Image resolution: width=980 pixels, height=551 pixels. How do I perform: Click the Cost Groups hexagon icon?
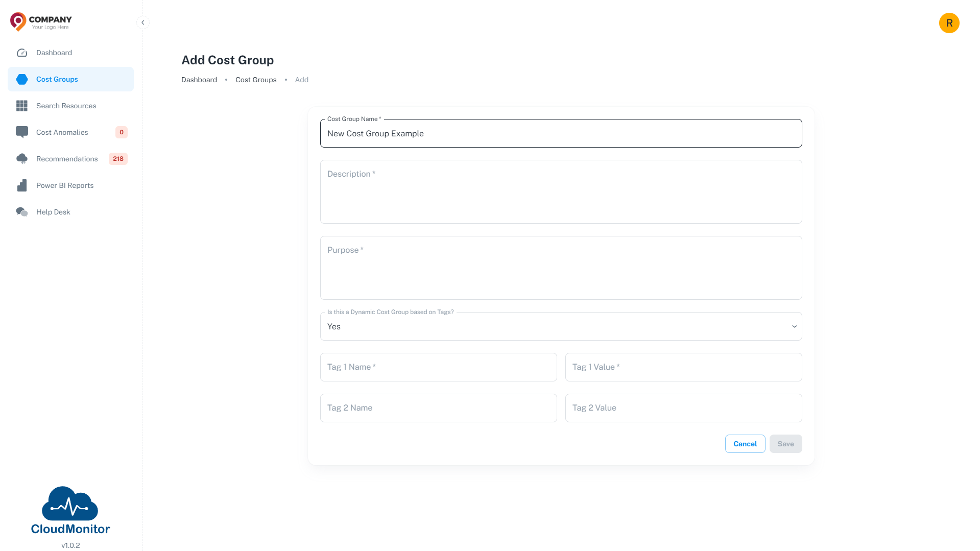tap(22, 79)
